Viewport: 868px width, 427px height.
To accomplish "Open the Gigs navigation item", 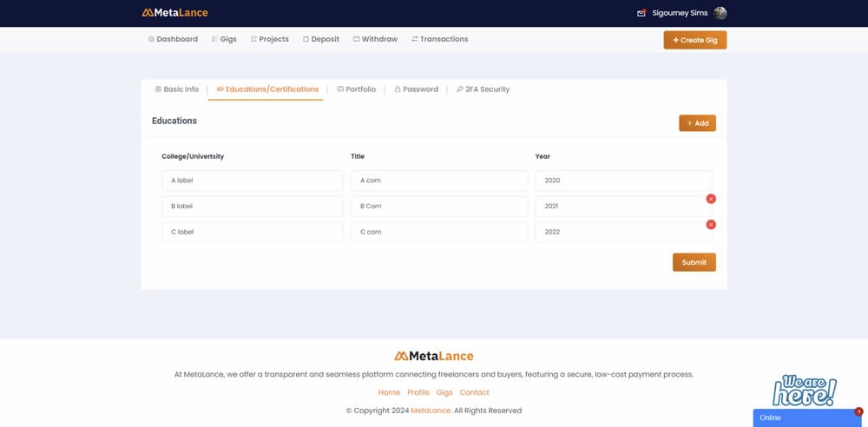I will (224, 39).
